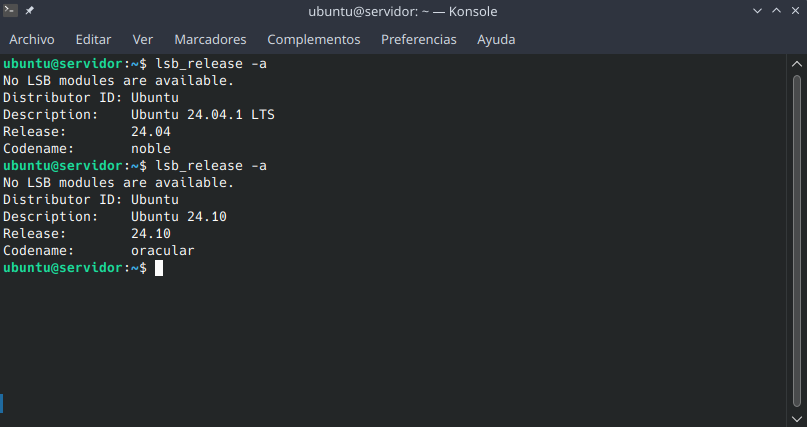Click the Konsole terminal icon in title bar
Image resolution: width=807 pixels, height=427 pixels.
[10, 10]
